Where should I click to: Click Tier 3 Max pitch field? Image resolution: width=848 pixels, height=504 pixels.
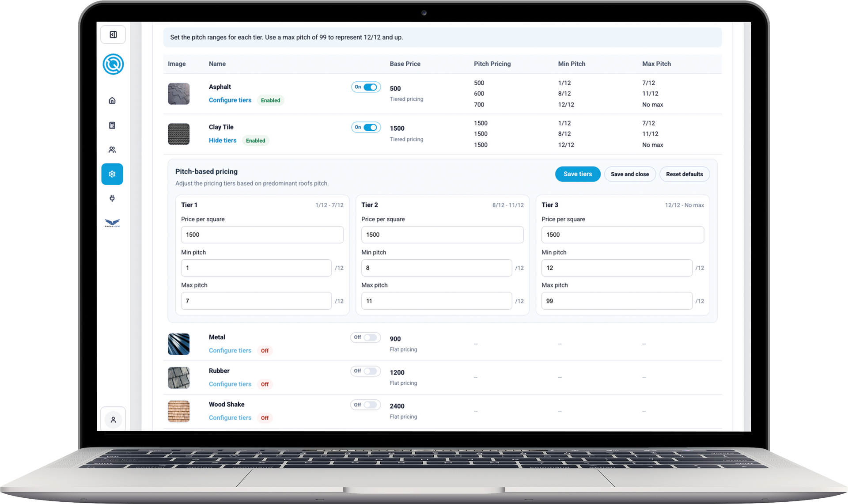point(616,301)
